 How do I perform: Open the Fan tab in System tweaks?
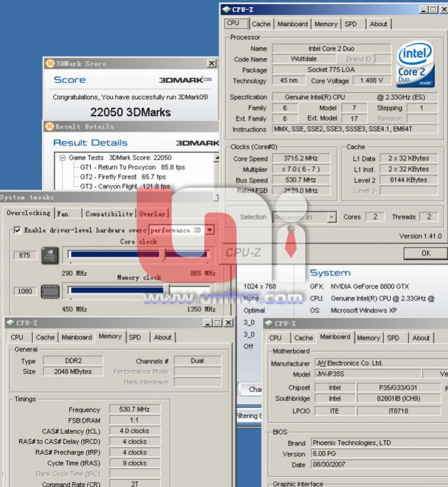coord(68,214)
